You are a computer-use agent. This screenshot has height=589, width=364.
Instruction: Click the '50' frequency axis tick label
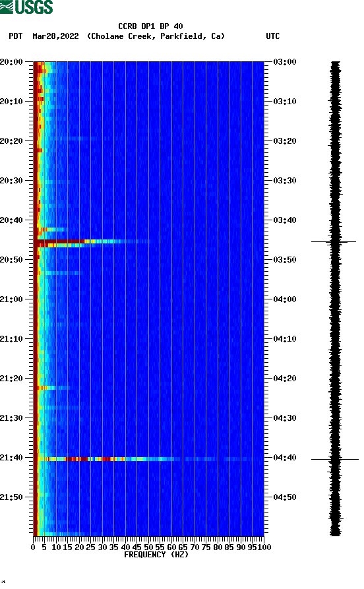coord(148,547)
